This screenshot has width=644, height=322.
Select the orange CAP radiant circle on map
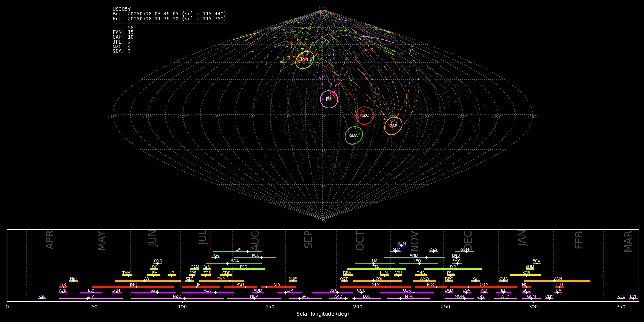tap(393, 126)
